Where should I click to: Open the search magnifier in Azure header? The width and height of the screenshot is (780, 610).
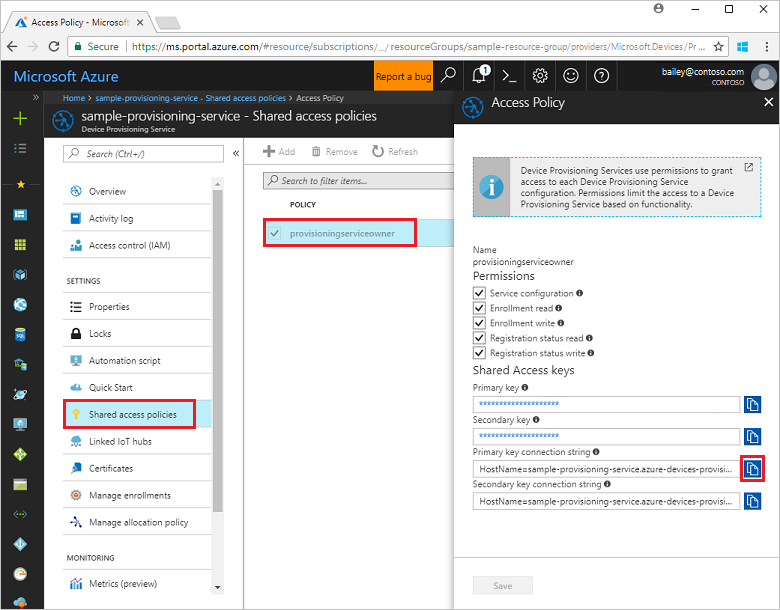coord(448,76)
